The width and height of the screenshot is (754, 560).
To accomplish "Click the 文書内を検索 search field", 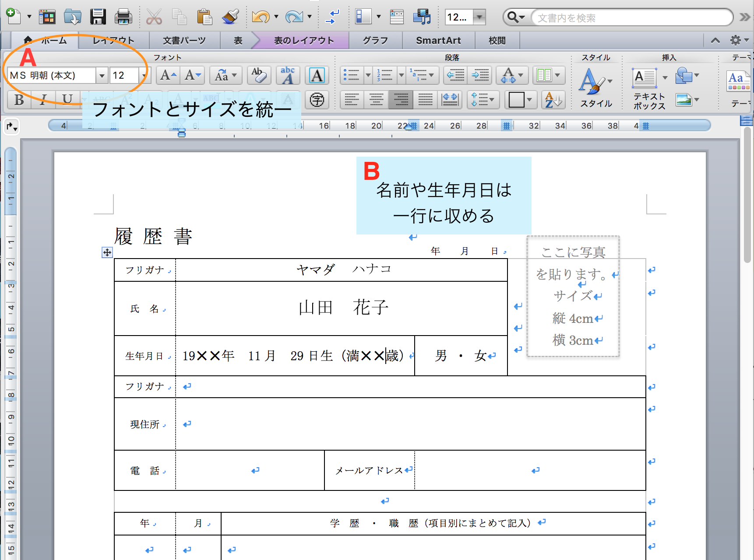I will pyautogui.click(x=631, y=18).
